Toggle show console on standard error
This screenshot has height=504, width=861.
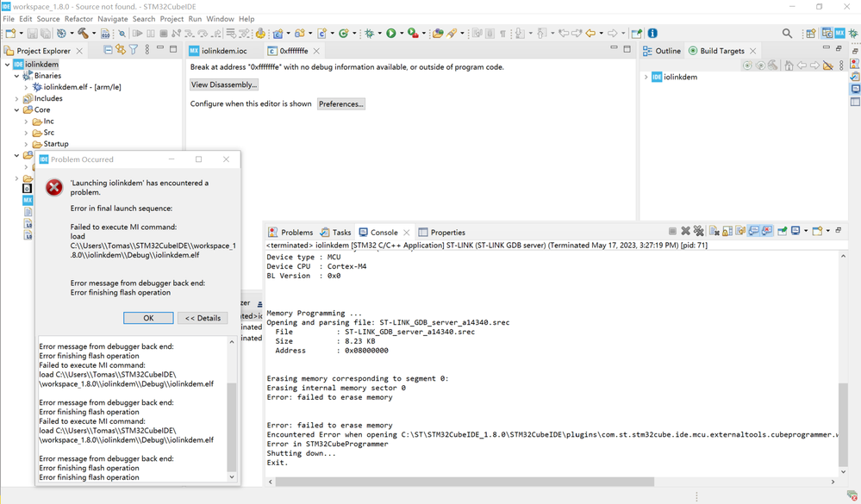pyautogui.click(x=766, y=231)
